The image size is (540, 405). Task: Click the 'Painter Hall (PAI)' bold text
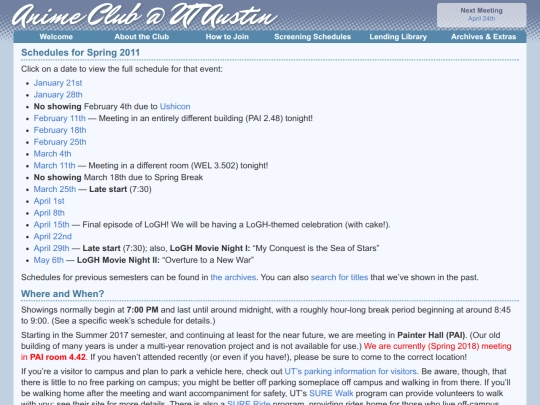click(x=431, y=335)
